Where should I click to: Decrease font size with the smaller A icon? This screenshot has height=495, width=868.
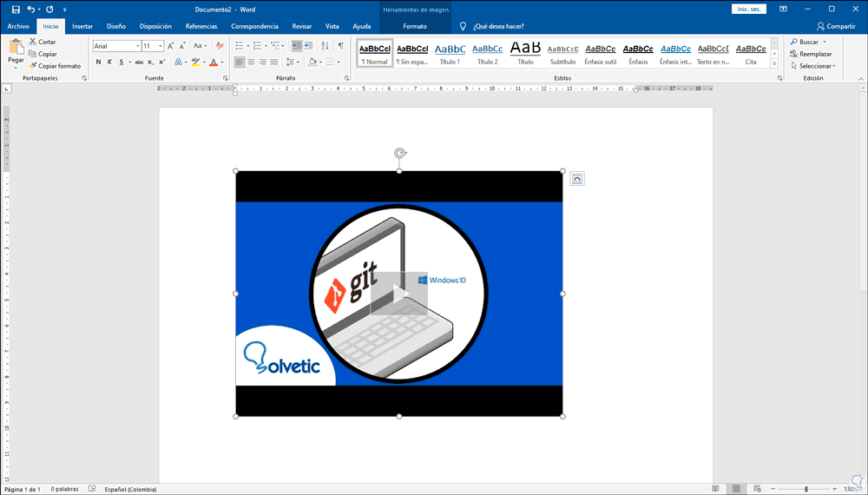(182, 46)
